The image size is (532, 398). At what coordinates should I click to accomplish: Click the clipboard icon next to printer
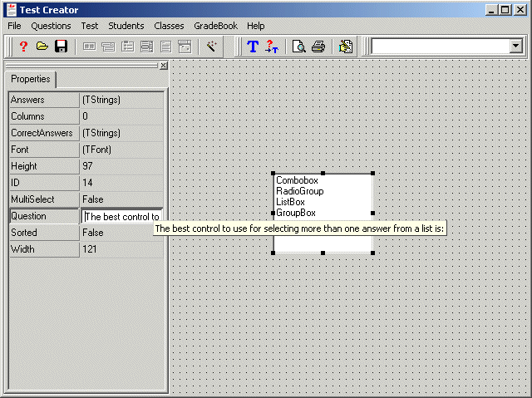[346, 47]
